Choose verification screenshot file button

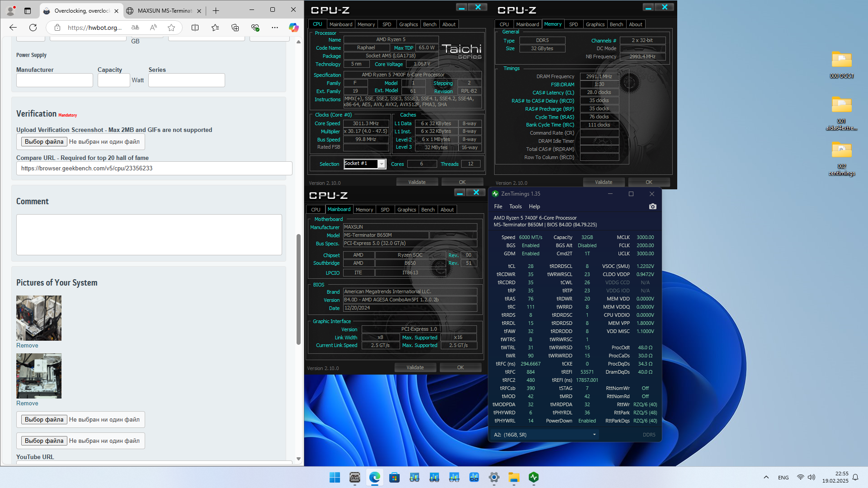point(44,142)
